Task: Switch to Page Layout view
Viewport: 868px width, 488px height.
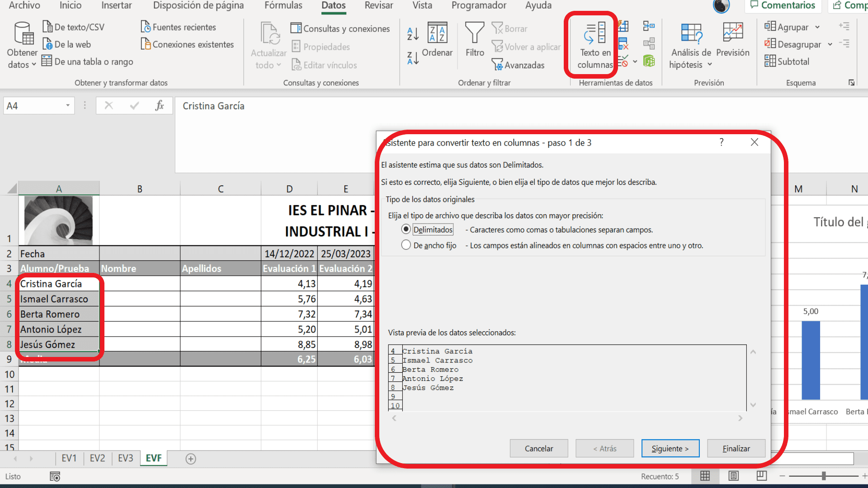Action: point(733,476)
